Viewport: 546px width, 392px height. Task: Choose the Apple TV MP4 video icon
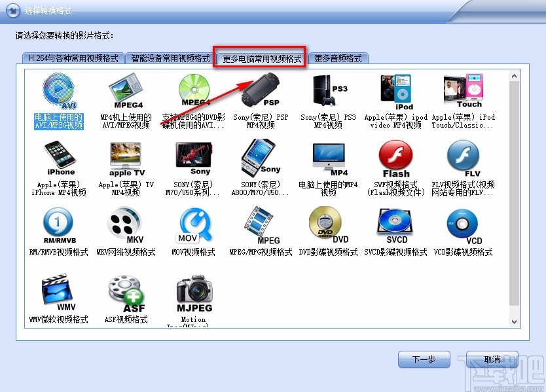[x=126, y=159]
